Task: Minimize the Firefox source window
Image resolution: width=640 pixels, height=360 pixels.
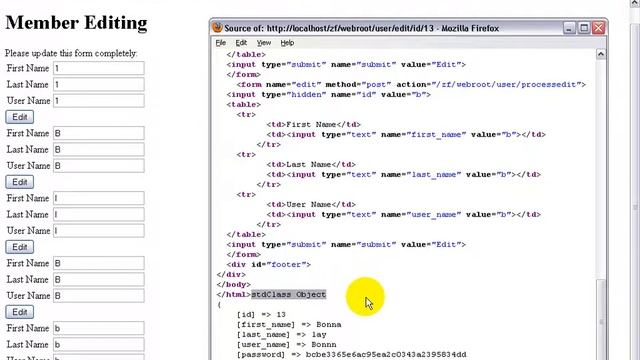Action: [x=569, y=28]
